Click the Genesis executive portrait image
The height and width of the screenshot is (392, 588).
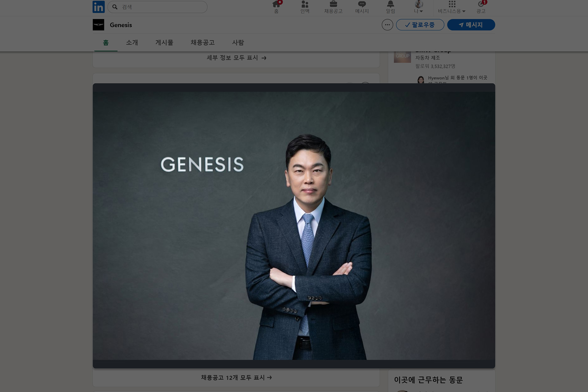[294, 226]
